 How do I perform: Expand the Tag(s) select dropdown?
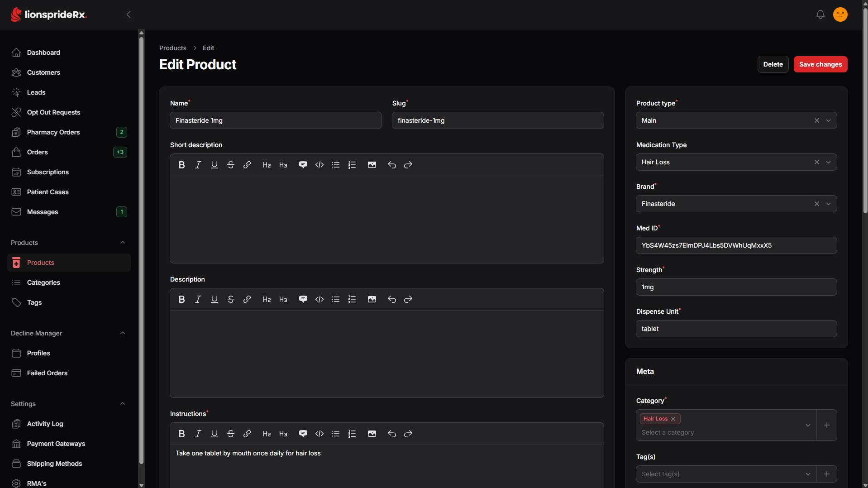click(807, 474)
